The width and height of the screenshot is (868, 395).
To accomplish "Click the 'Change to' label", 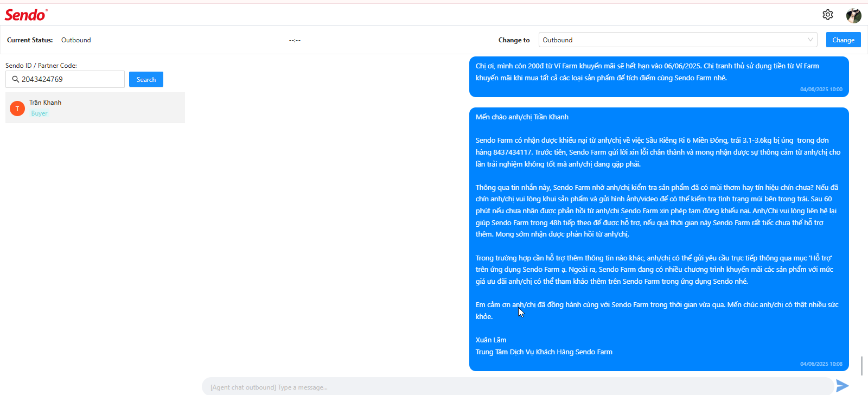I will coord(514,40).
